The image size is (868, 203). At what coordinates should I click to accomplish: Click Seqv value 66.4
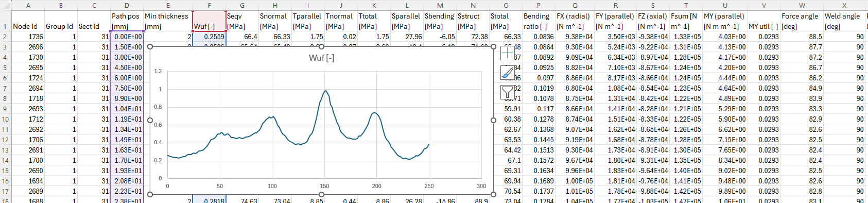(x=242, y=37)
